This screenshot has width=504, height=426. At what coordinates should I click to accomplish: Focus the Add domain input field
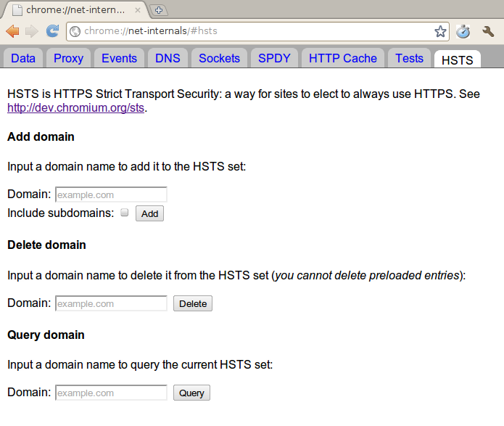(111, 194)
